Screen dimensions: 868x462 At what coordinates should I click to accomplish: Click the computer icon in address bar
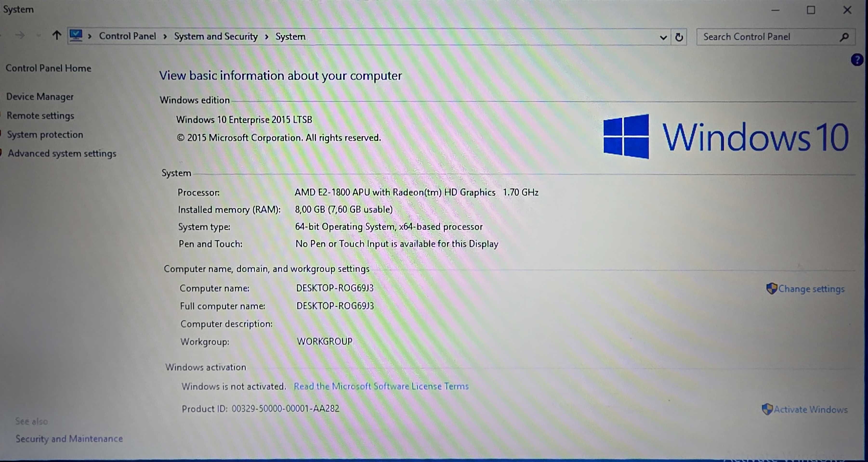click(x=76, y=36)
